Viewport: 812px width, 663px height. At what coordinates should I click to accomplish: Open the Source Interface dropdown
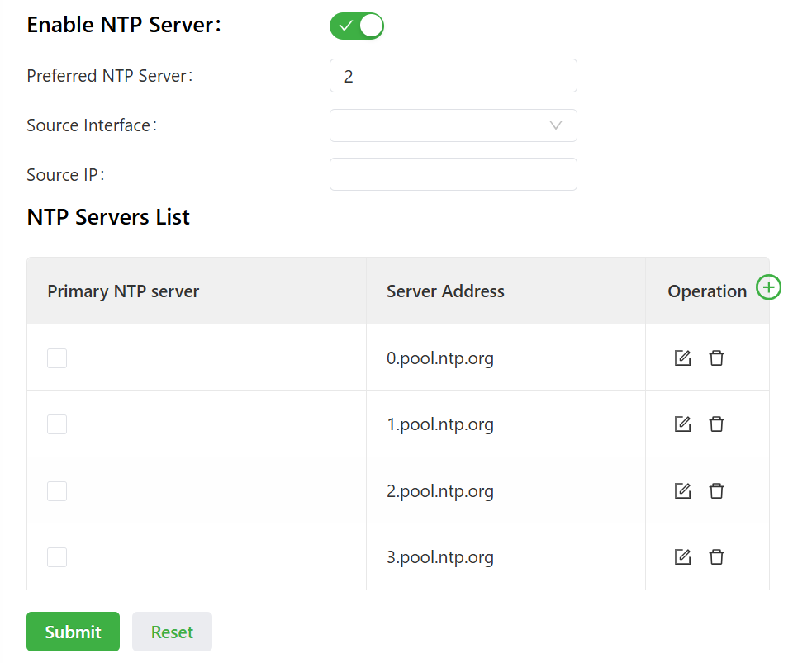pyautogui.click(x=453, y=125)
